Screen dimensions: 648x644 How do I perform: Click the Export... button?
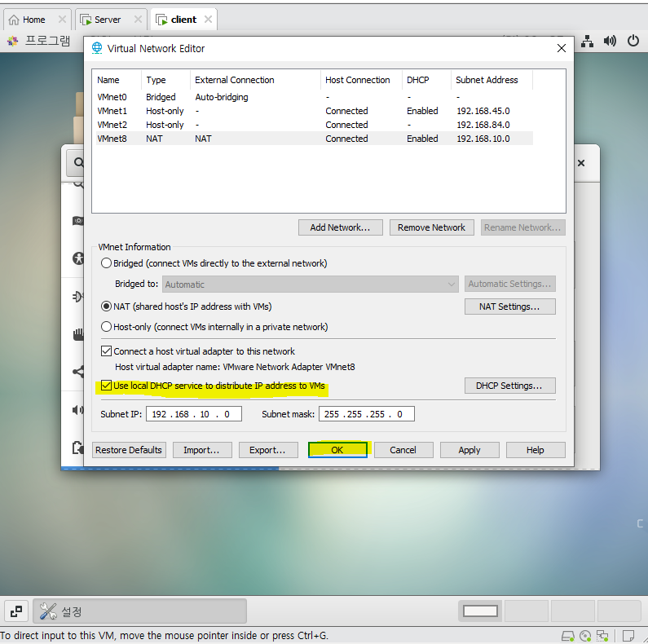[x=268, y=450]
